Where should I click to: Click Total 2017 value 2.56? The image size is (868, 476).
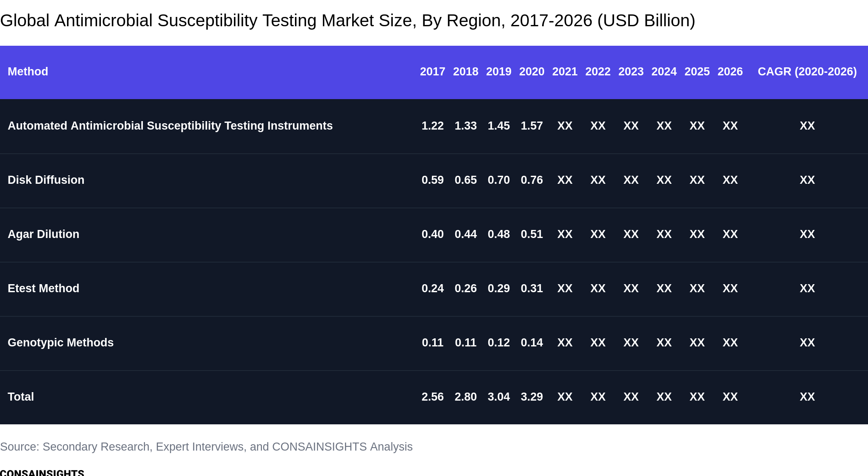coord(433,397)
